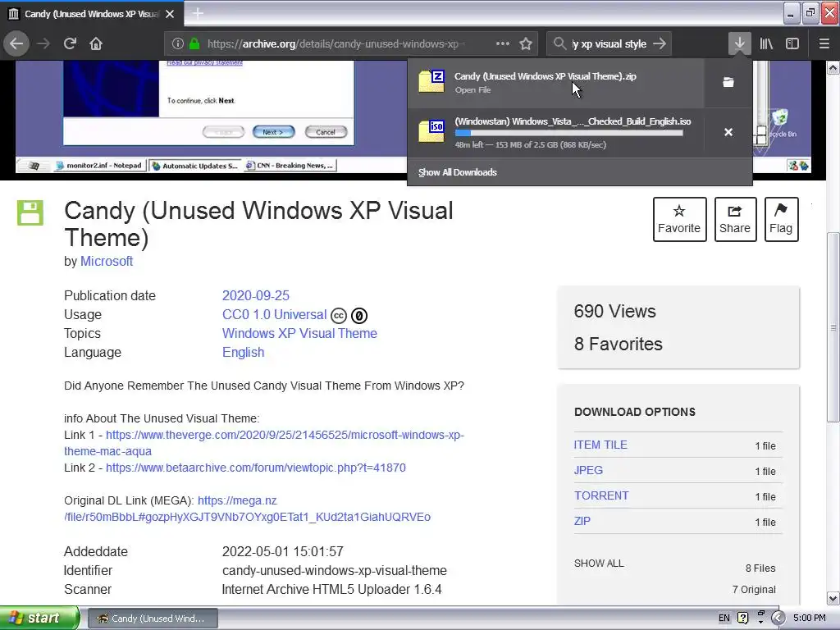
Task: Close the Candy tab
Action: click(x=170, y=14)
